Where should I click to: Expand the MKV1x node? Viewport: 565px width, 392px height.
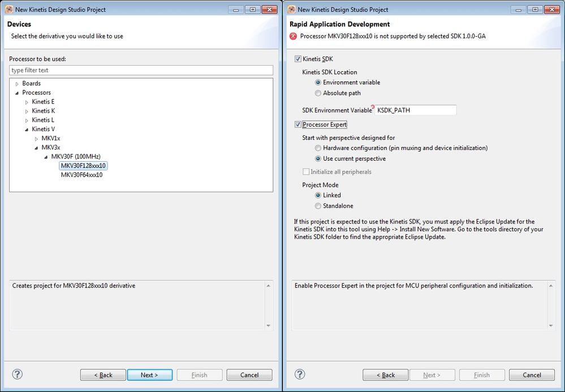36,139
